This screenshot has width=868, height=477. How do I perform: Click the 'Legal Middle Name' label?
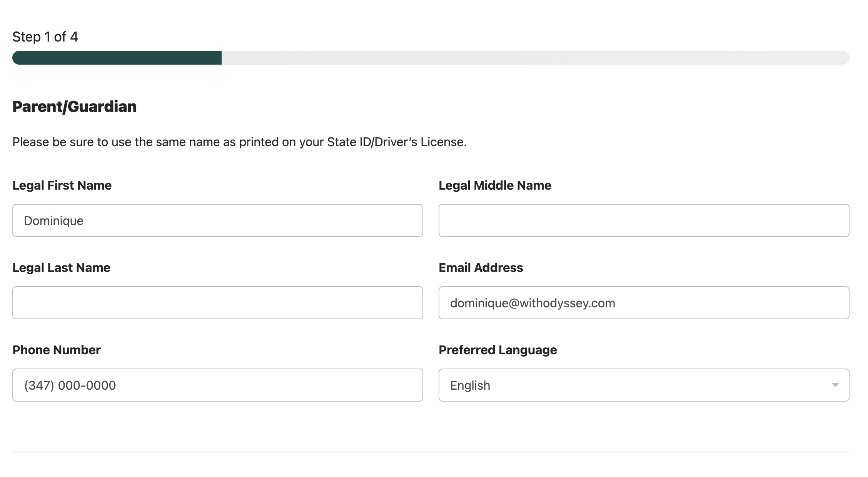click(495, 185)
